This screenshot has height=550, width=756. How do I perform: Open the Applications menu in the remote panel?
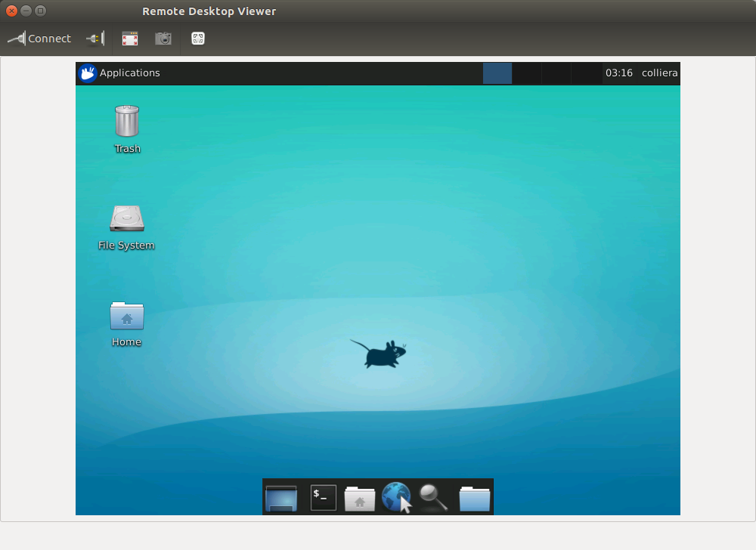pyautogui.click(x=129, y=73)
